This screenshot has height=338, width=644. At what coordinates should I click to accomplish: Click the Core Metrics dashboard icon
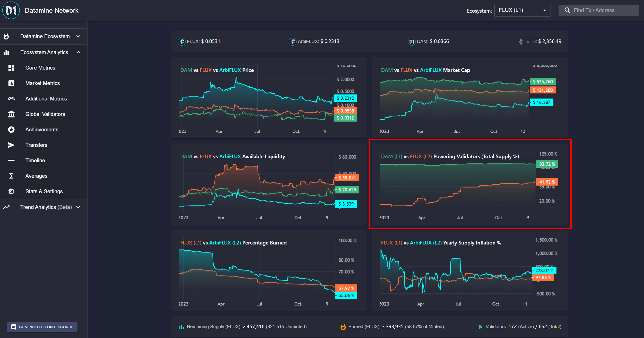(11, 68)
